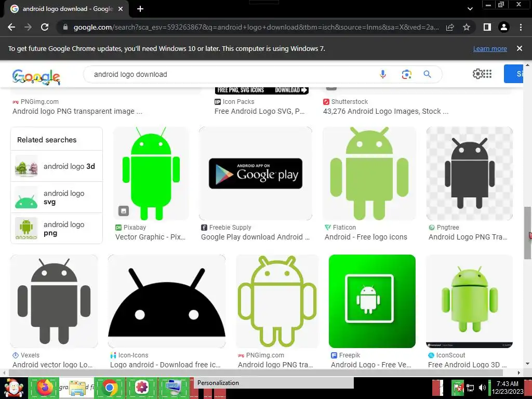Open the Chrome profile icon
This screenshot has width=532, height=399.
[x=504, y=27]
